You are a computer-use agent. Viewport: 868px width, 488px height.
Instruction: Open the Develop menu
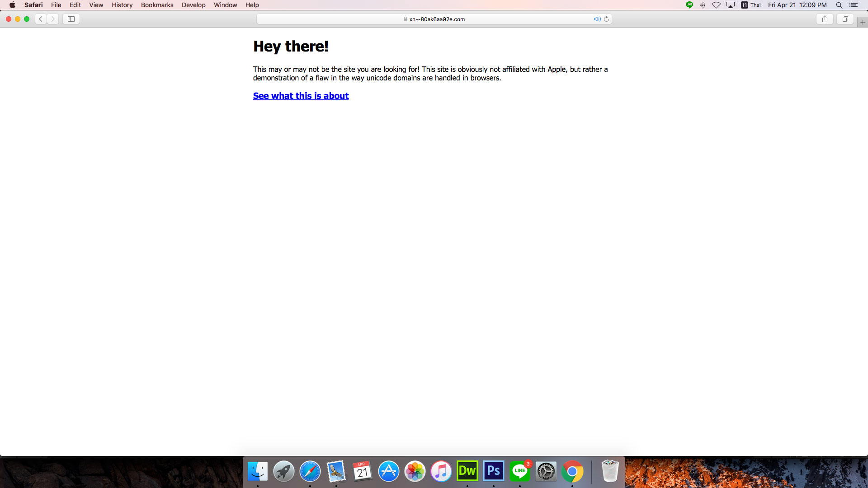[x=193, y=5]
